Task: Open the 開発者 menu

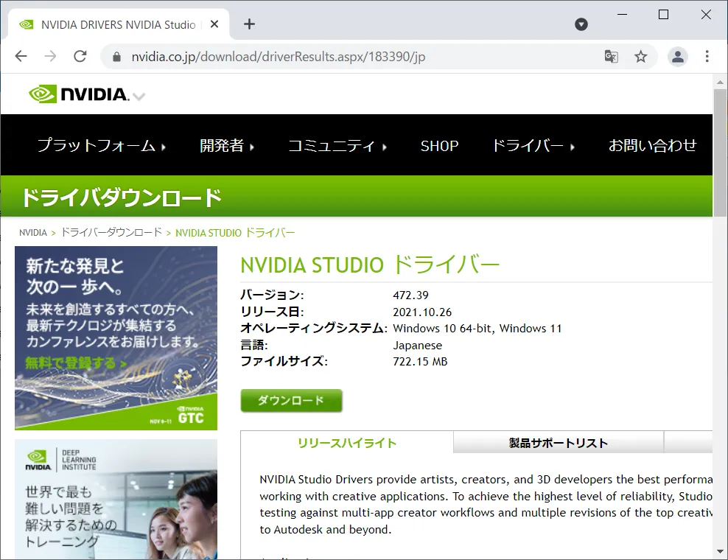Action: coord(226,146)
